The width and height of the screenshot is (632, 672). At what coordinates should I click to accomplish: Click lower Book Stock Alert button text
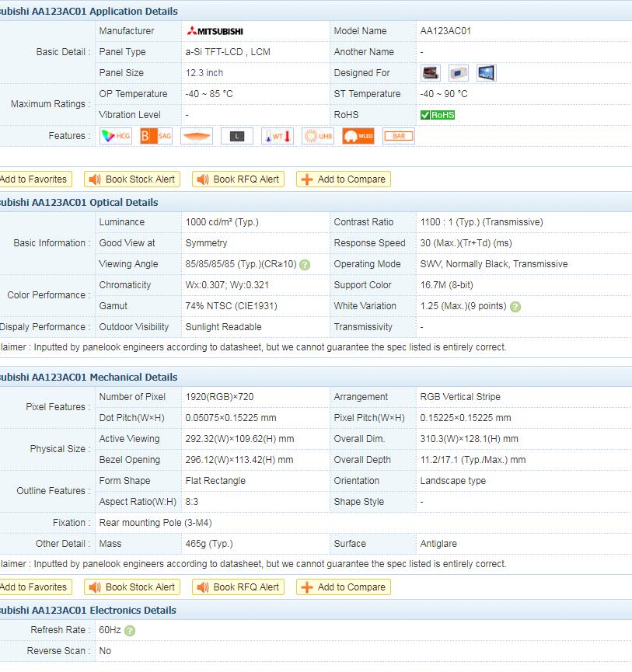pyautogui.click(x=140, y=587)
